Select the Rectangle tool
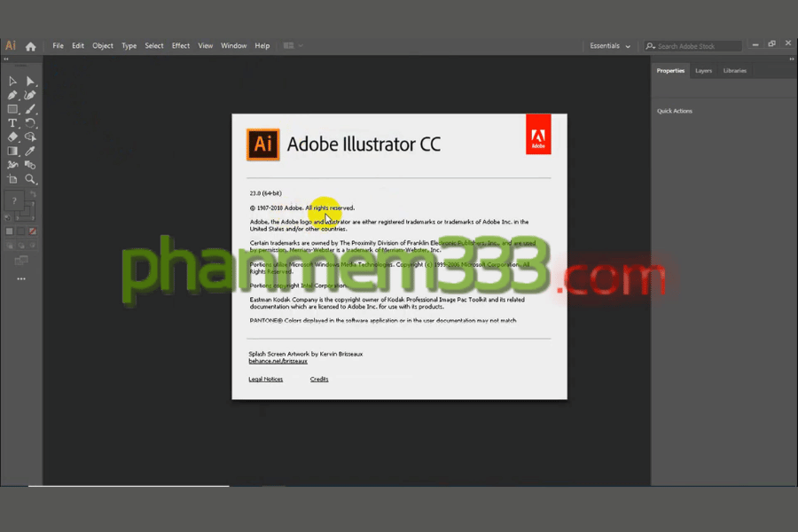The width and height of the screenshot is (798, 532). pos(12,109)
